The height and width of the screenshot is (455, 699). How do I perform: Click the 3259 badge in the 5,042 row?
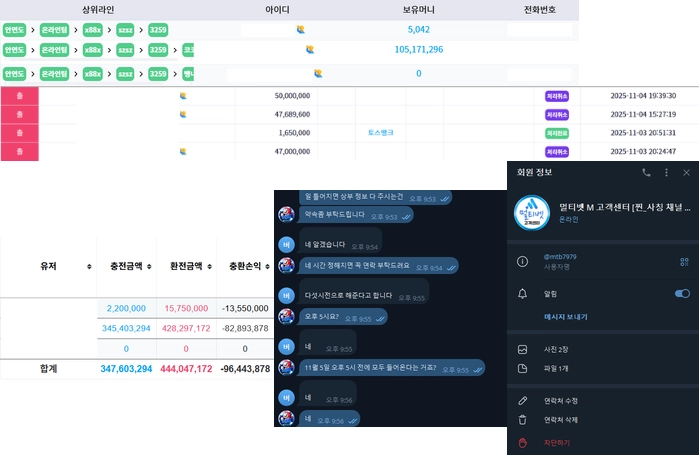click(x=158, y=30)
